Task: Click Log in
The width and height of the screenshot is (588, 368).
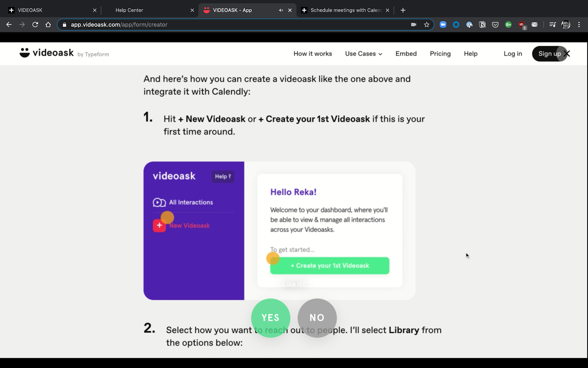Action: [x=513, y=54]
